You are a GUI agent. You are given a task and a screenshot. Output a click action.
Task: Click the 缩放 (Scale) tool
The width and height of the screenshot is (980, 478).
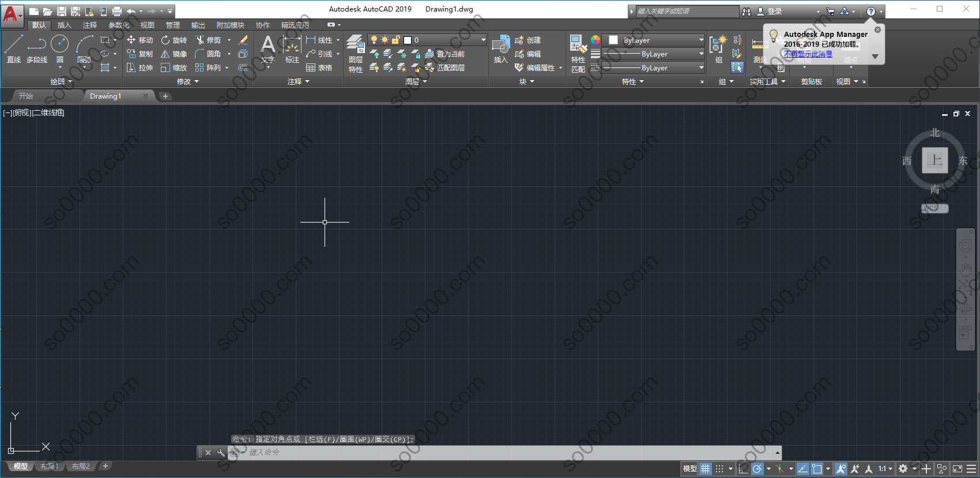[174, 67]
